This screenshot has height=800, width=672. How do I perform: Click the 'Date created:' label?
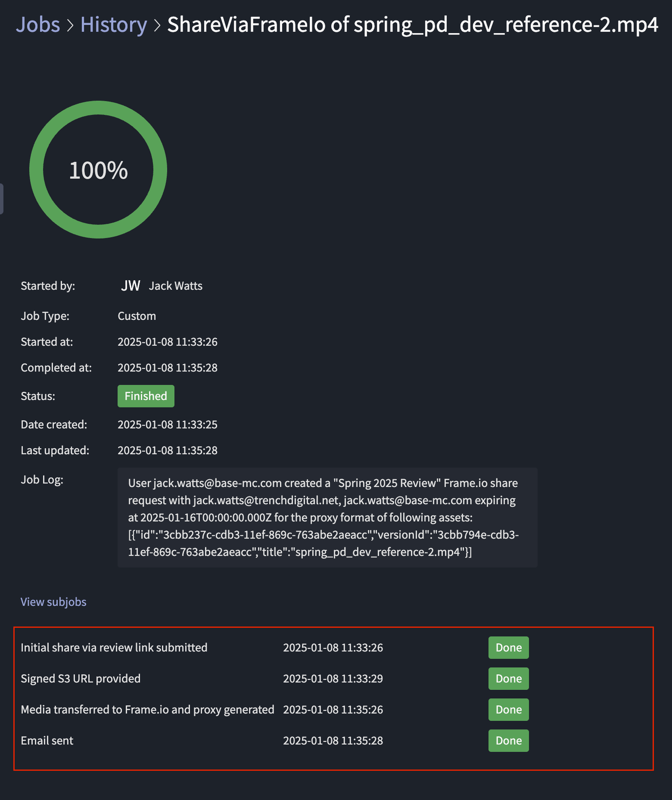(x=54, y=424)
